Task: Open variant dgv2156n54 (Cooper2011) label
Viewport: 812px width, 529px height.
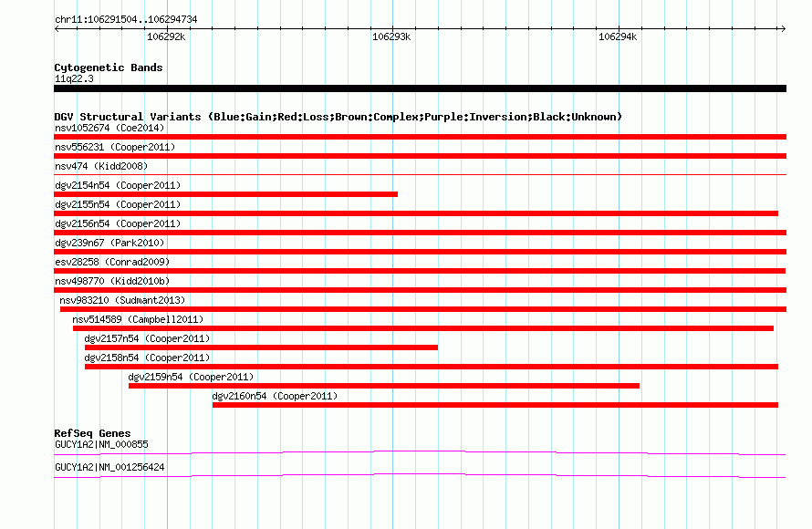Action: click(x=118, y=223)
